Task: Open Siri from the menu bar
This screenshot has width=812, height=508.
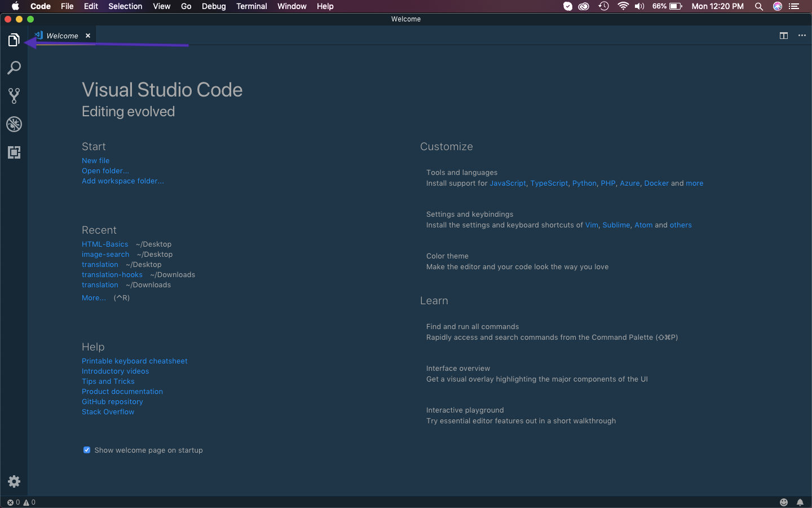Action: pos(778,6)
